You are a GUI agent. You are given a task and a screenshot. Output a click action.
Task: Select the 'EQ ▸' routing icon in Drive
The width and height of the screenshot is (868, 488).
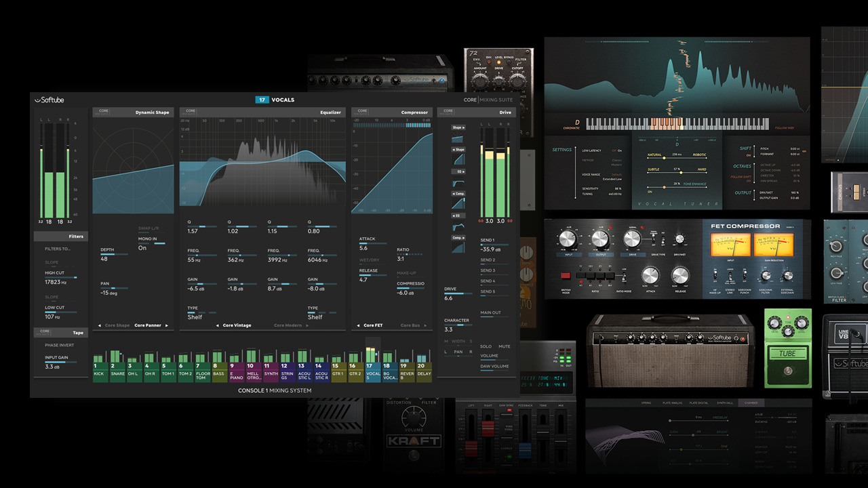point(458,172)
